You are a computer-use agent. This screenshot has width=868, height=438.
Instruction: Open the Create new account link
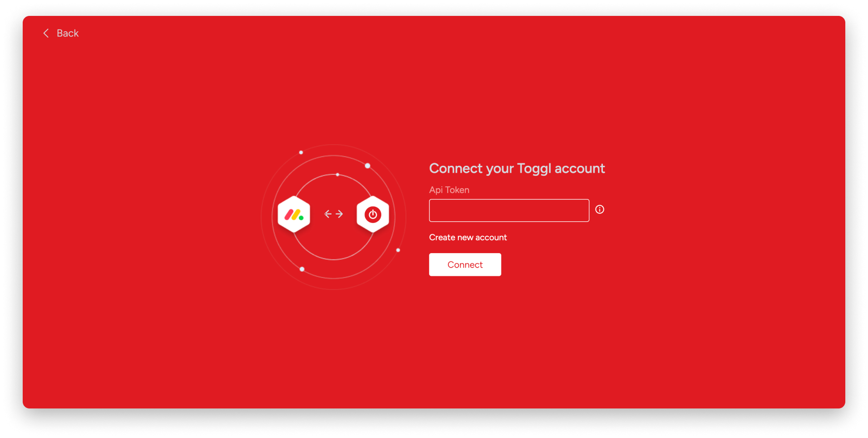[x=468, y=238]
